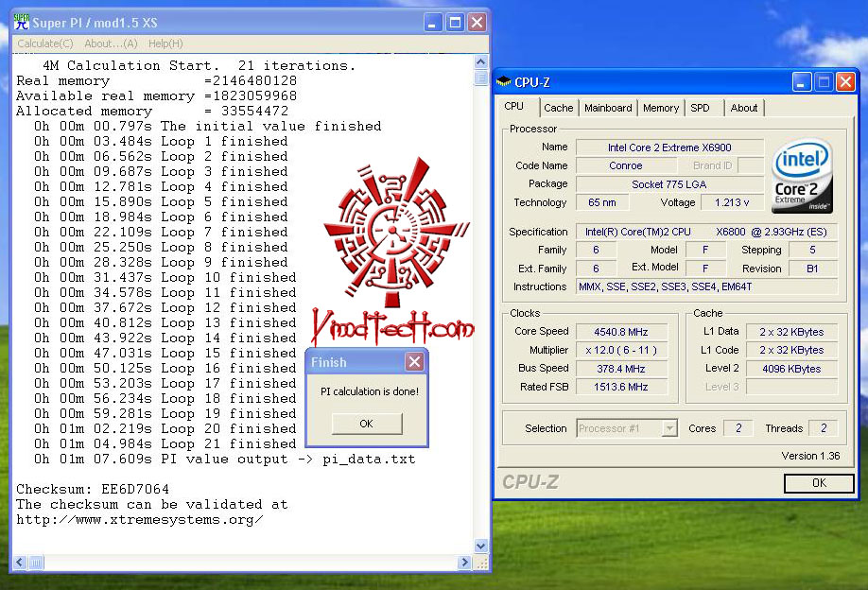Click the L1 Code value '2 x 32 KBytes'
This screenshot has height=590, width=868.
click(x=791, y=350)
